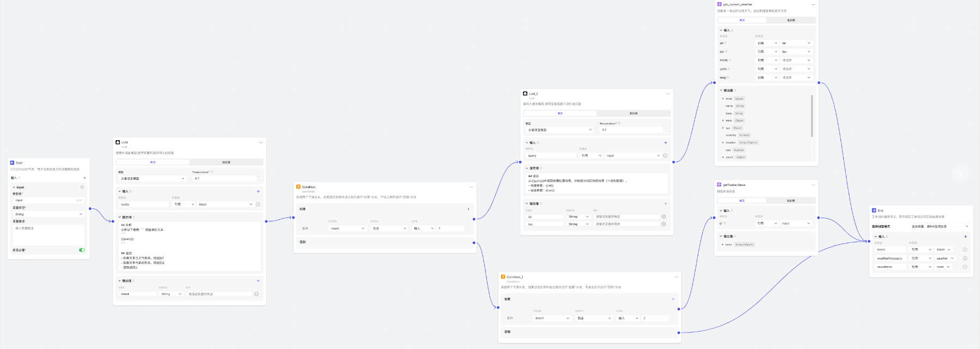Open the input reference dropdown for query in LLM
980x349 pixels.
point(184,204)
